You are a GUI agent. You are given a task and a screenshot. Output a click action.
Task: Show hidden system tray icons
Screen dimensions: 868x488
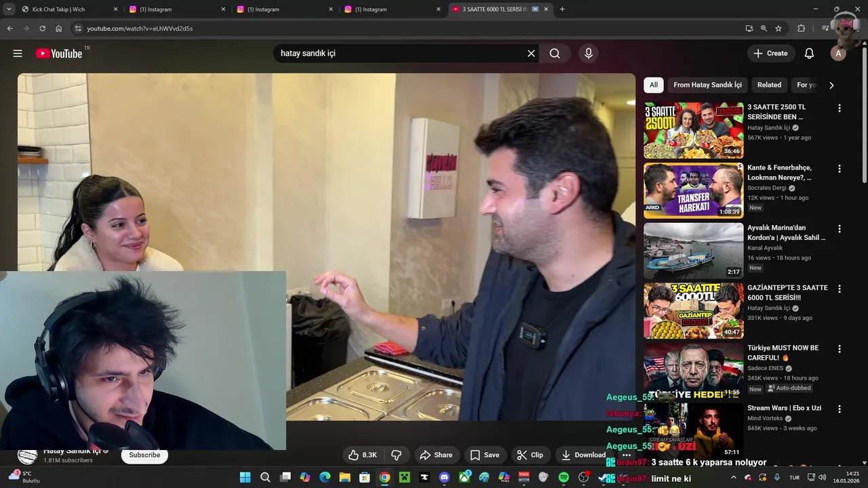point(733,477)
